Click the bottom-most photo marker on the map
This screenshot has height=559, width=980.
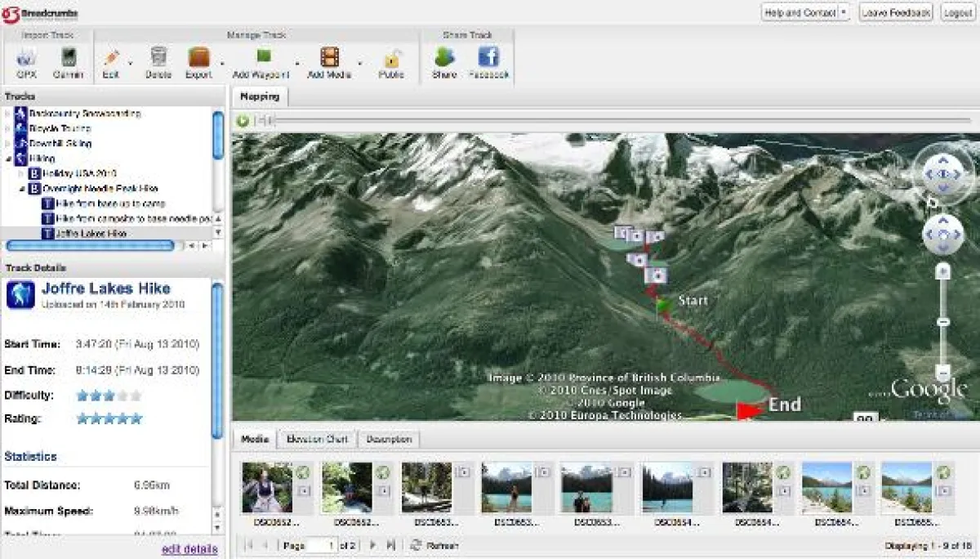click(656, 275)
